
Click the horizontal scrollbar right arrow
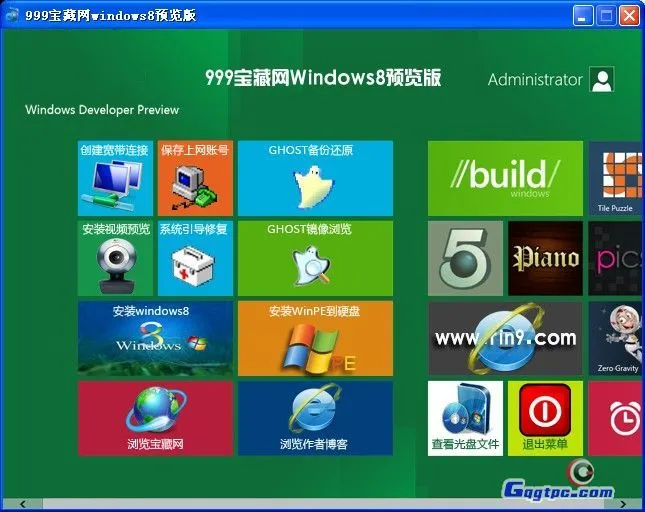point(624,504)
